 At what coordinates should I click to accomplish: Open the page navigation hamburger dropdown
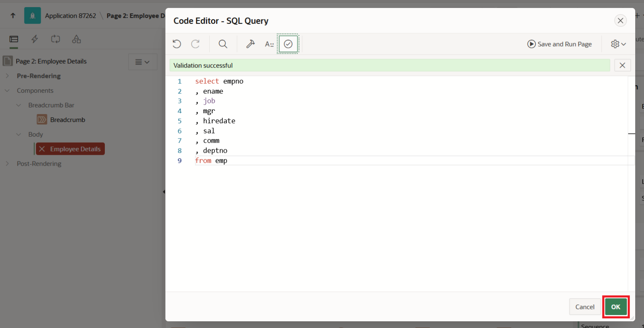click(143, 61)
